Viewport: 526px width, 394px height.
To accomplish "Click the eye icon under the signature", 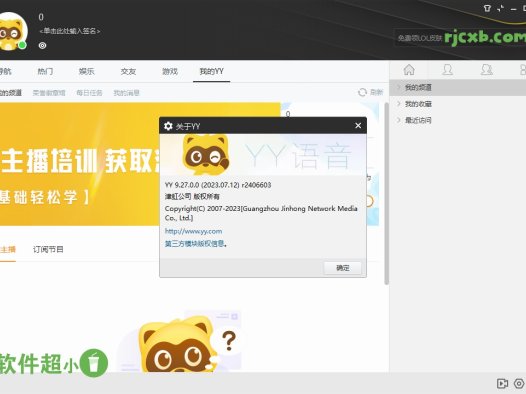I will tap(42, 45).
